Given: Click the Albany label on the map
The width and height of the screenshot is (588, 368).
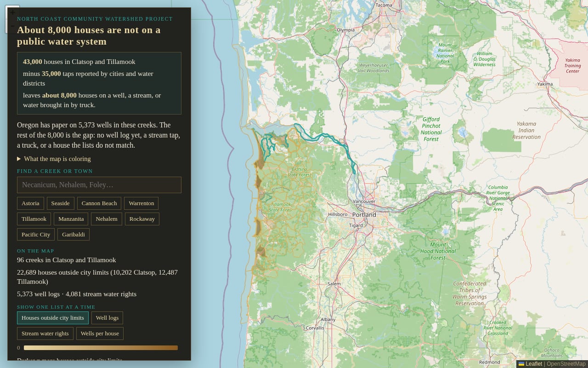Looking at the screenshot, I should 328,319.
